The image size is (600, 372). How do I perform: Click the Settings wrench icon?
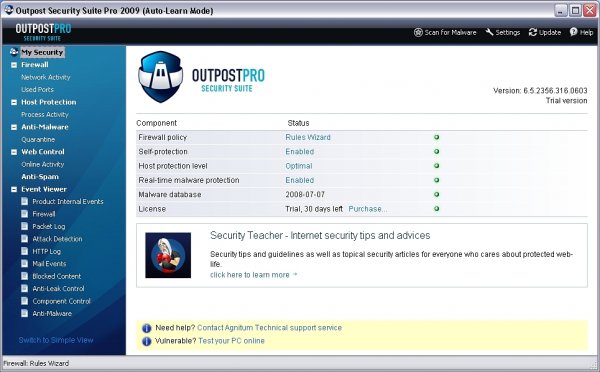coord(489,32)
